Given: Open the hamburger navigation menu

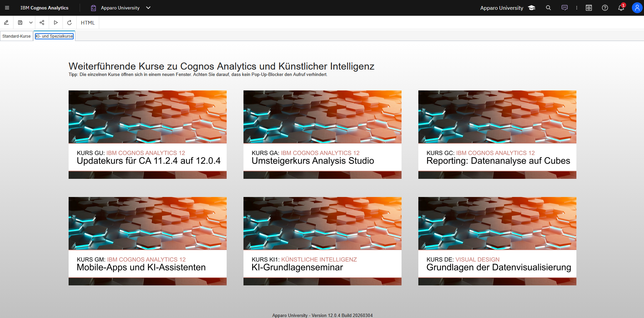Looking at the screenshot, I should pyautogui.click(x=7, y=8).
